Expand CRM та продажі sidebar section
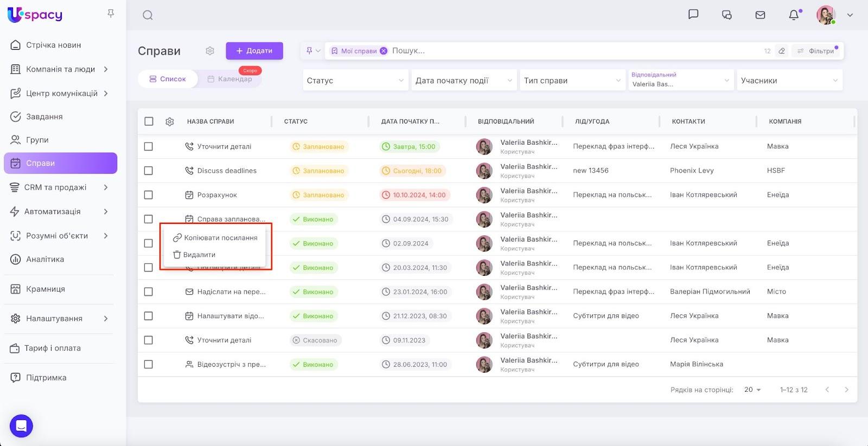This screenshot has width=868, height=446. click(x=60, y=188)
